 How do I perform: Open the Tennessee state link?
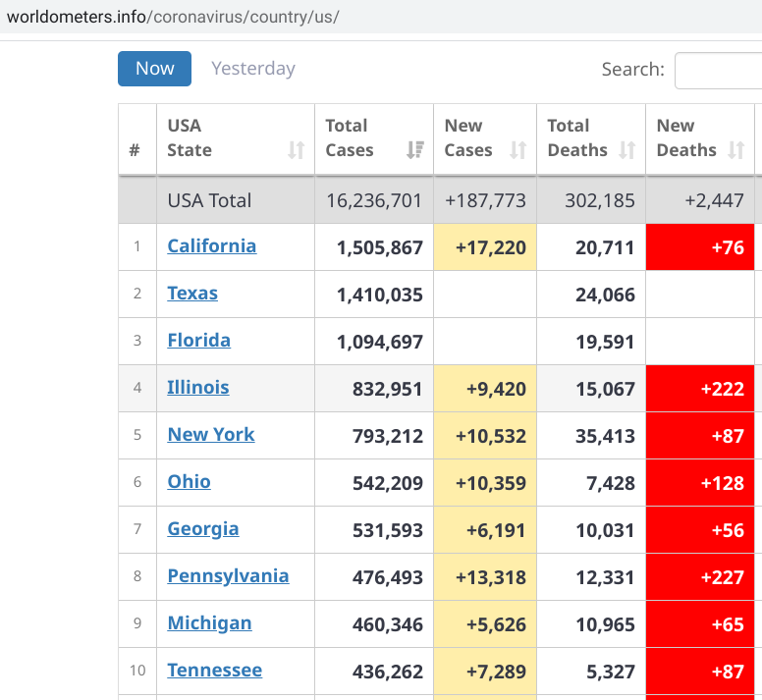point(214,671)
